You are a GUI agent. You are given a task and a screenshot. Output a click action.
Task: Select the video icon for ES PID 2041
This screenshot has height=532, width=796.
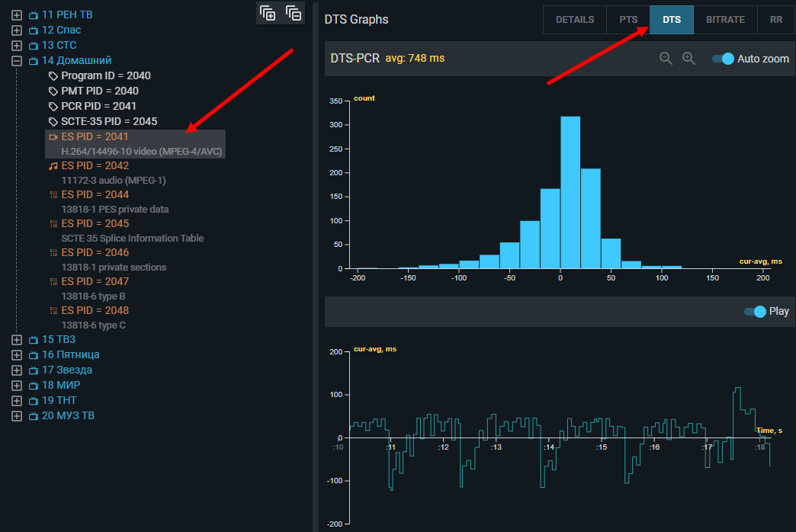[53, 136]
